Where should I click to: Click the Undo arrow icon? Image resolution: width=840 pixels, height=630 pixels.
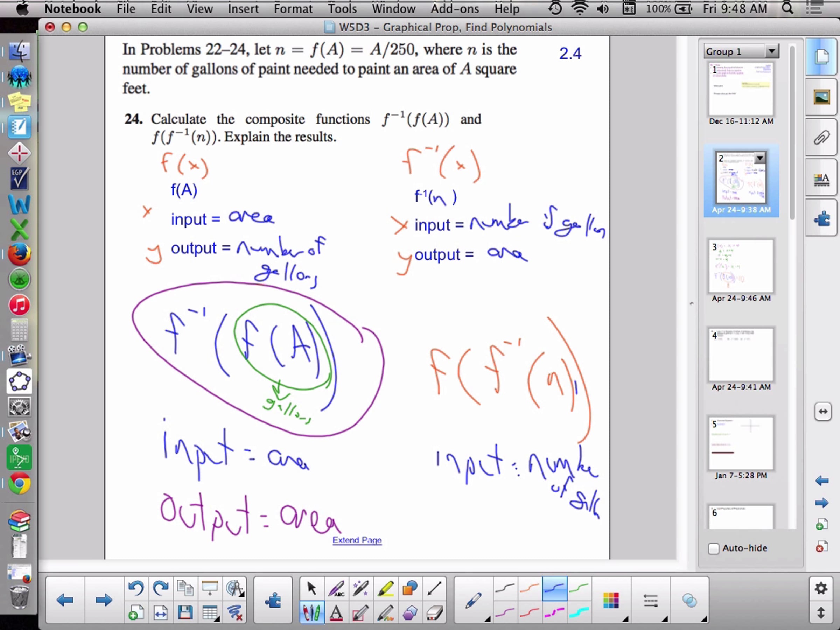135,589
